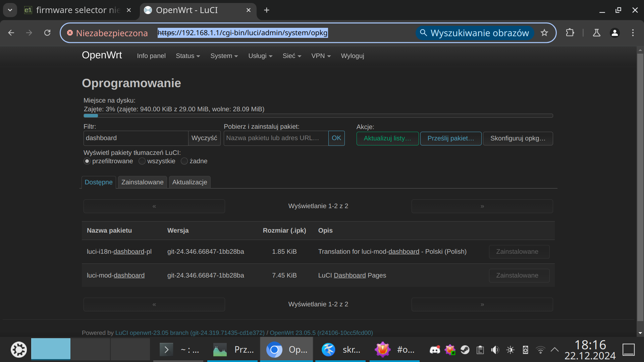Go back to the previous page
Screen dimensions: 644x362
pos(11,33)
